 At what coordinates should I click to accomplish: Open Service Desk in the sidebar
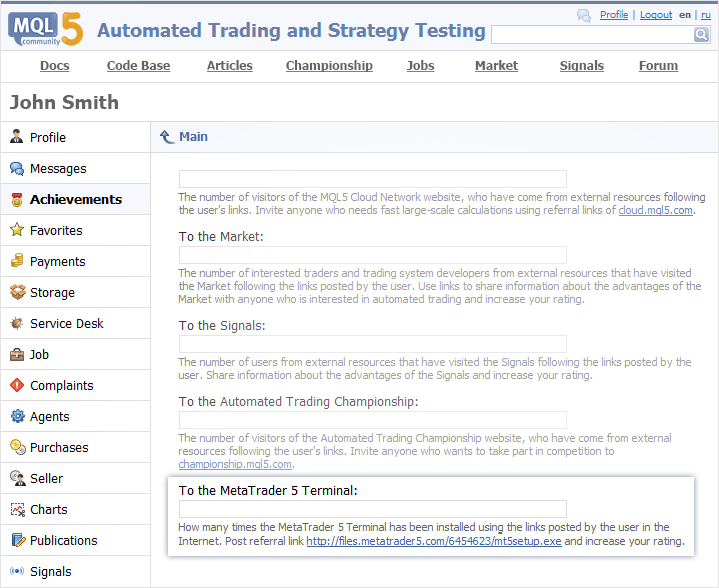pos(66,324)
